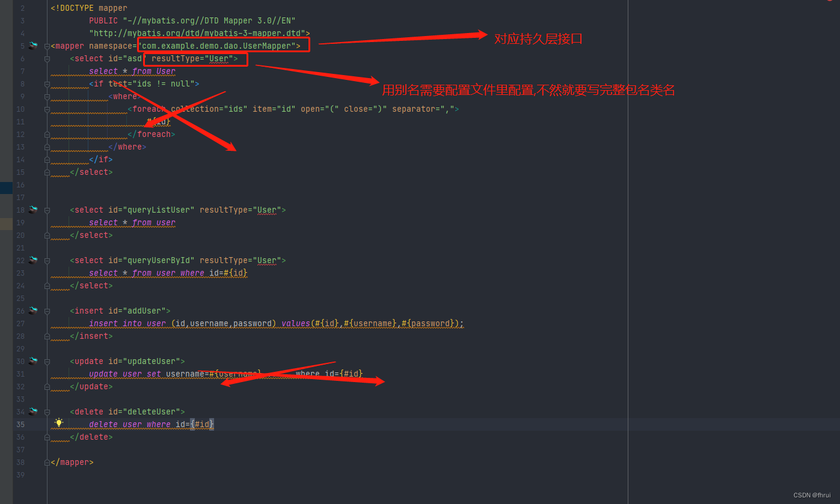The width and height of the screenshot is (840, 504).
Task: Collapse the queryListUser select fold region
Action: (46, 209)
